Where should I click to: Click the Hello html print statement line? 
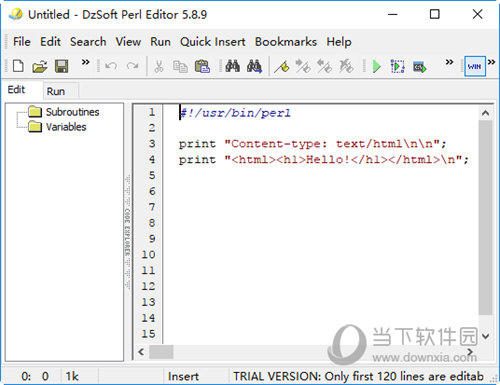coord(324,159)
